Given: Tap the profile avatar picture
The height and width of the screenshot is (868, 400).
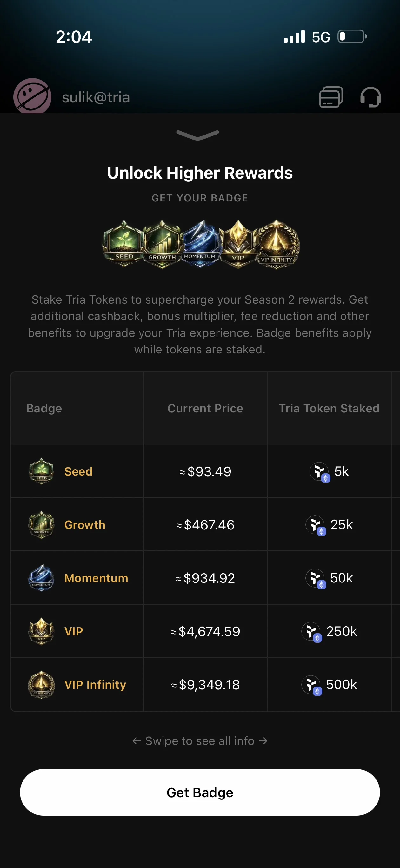Looking at the screenshot, I should click(32, 97).
